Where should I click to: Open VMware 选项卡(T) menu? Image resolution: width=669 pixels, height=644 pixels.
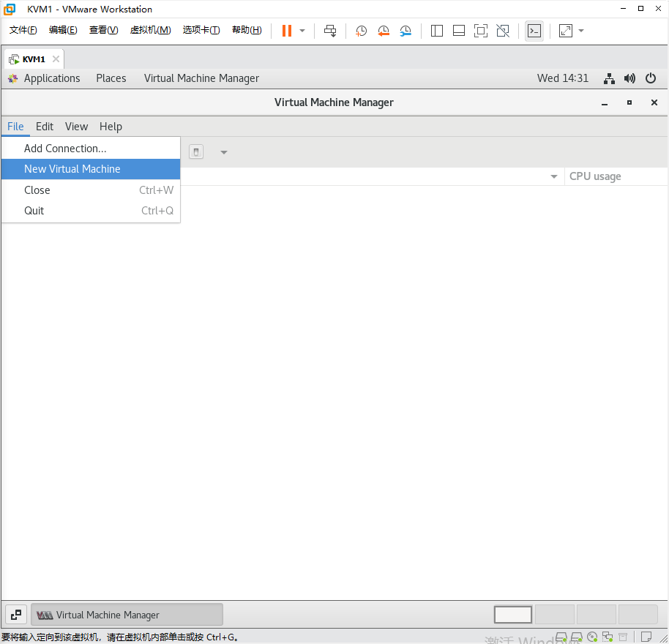(201, 30)
